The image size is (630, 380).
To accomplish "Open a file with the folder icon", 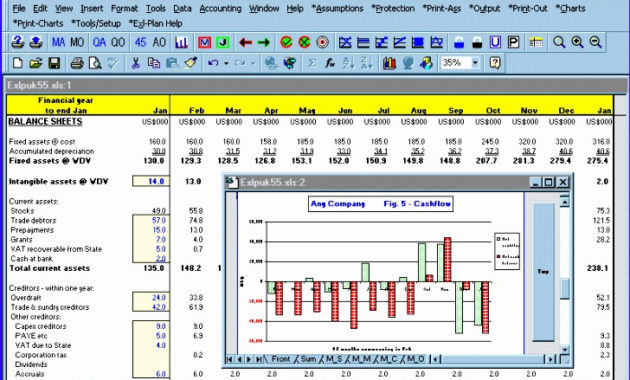I will point(35,63).
